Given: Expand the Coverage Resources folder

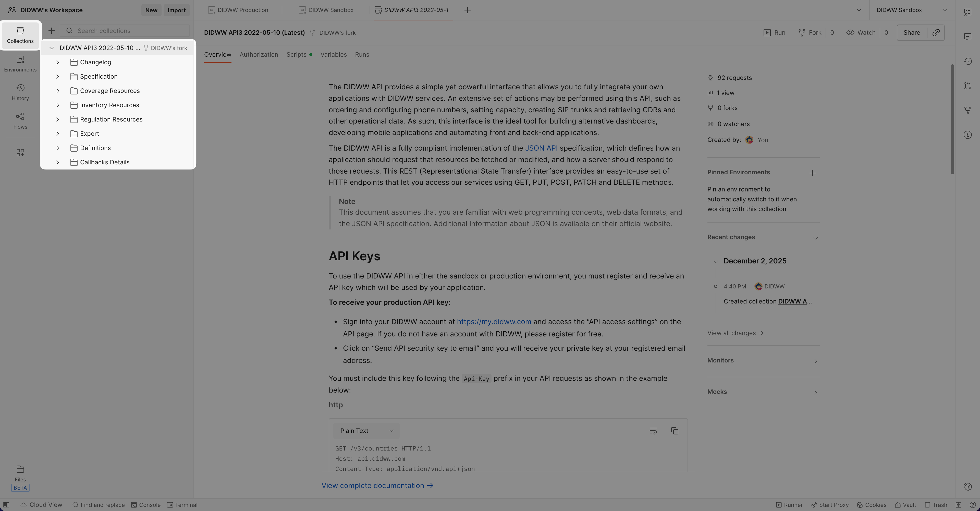Looking at the screenshot, I should coord(57,91).
